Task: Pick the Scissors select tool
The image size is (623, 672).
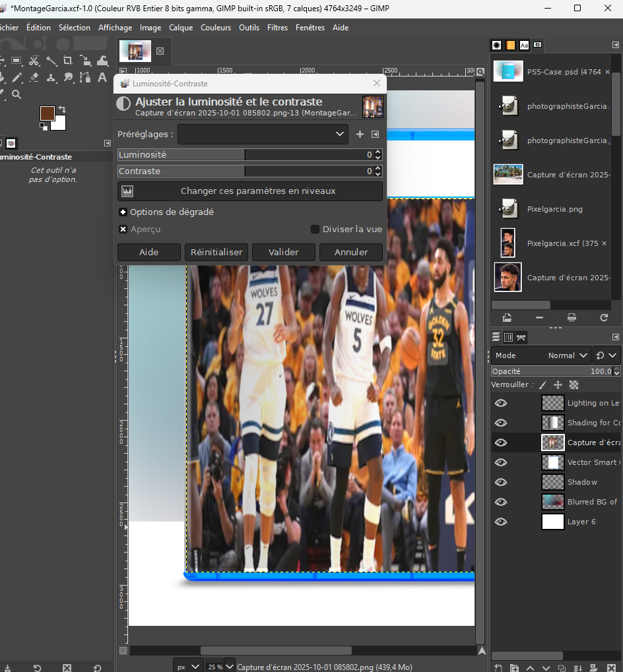Action: pos(34,61)
